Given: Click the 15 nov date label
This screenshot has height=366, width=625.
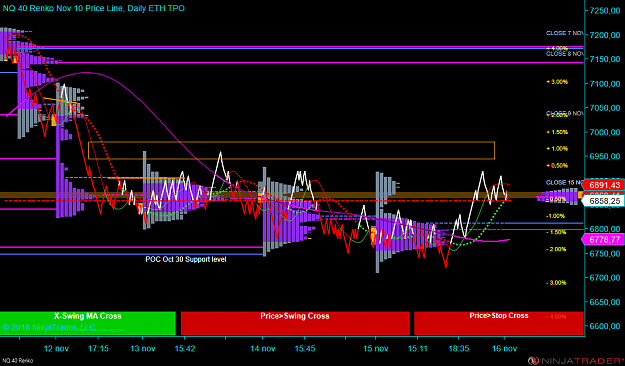Looking at the screenshot, I should [375, 348].
